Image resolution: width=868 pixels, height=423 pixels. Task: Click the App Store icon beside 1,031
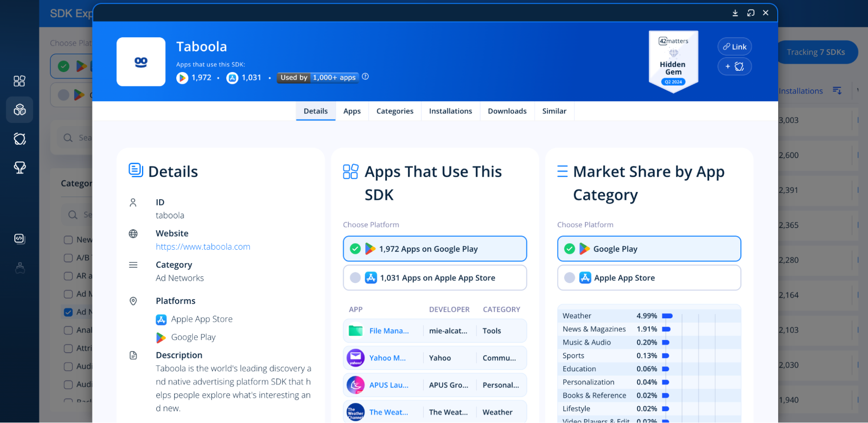pos(232,78)
